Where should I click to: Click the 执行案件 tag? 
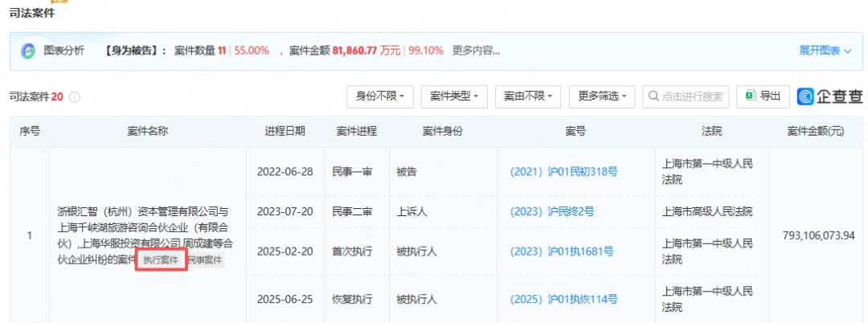pos(161,260)
